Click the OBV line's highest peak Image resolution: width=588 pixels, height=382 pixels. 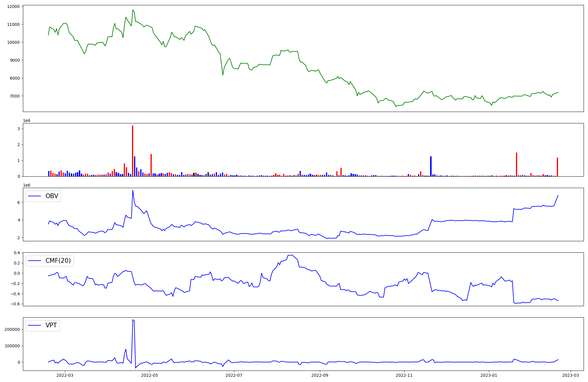[x=133, y=190]
